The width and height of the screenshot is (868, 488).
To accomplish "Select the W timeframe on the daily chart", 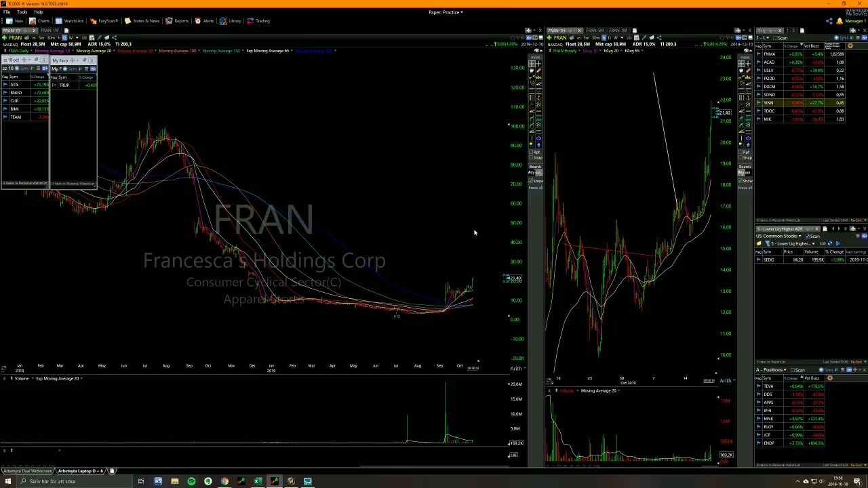I will click(x=71, y=37).
